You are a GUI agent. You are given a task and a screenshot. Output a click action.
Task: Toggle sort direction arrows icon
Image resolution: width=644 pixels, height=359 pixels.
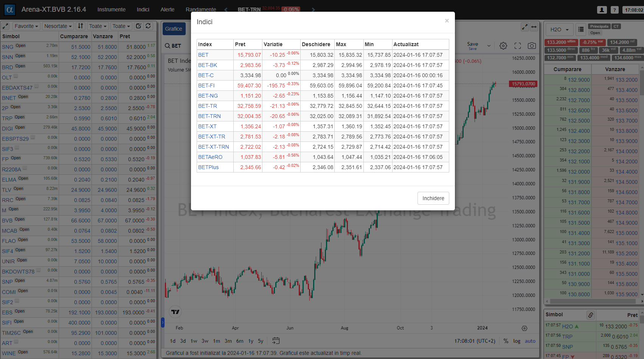tap(80, 26)
